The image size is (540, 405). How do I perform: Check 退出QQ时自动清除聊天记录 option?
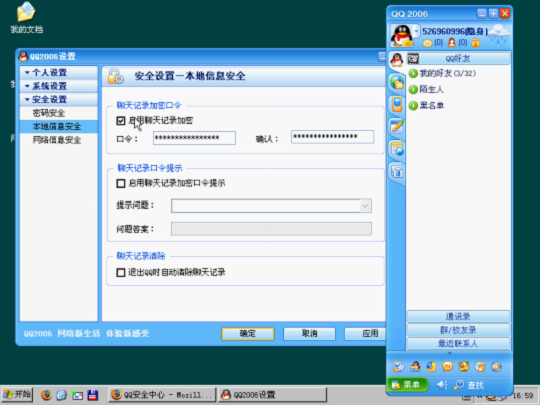click(x=121, y=272)
